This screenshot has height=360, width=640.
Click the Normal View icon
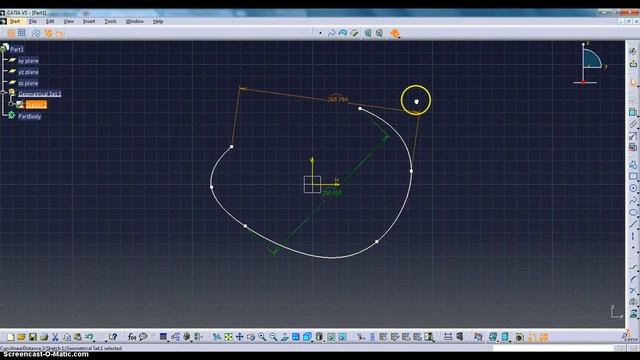click(x=284, y=337)
